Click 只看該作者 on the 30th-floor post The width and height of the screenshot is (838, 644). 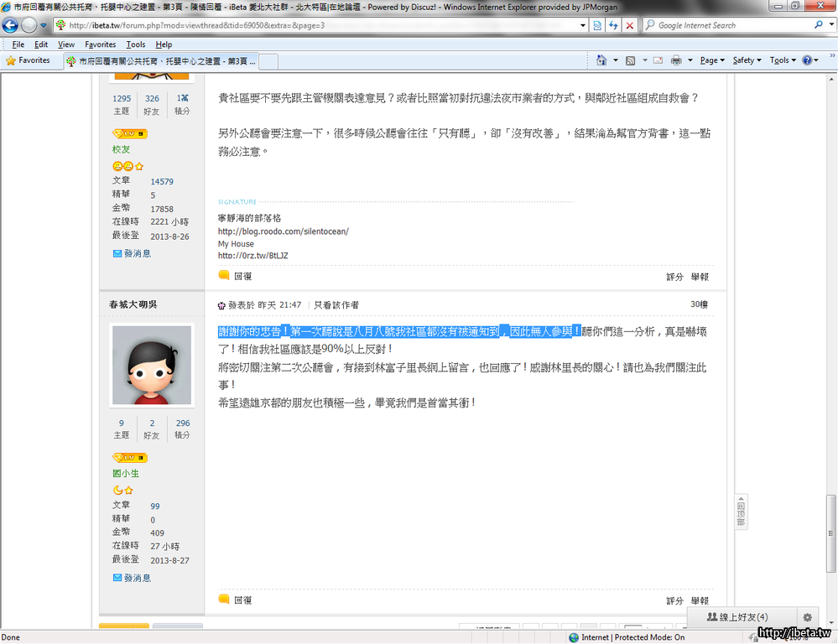point(336,305)
